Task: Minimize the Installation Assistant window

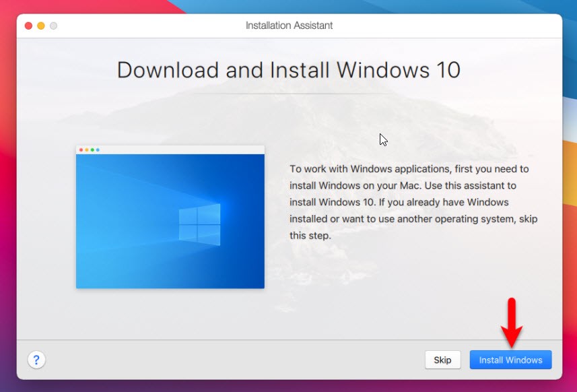Action: (41, 26)
